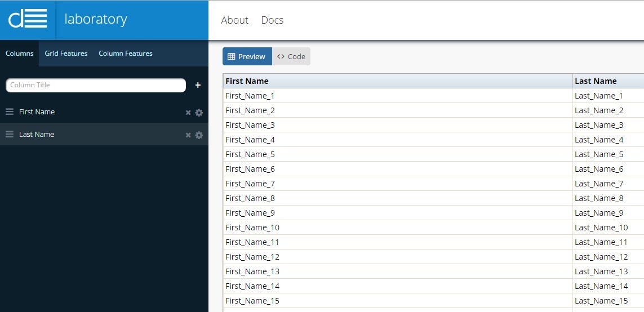Screen dimensions: 644x312
Task: Select the First_Name_5 grid cell
Action: click(250, 154)
